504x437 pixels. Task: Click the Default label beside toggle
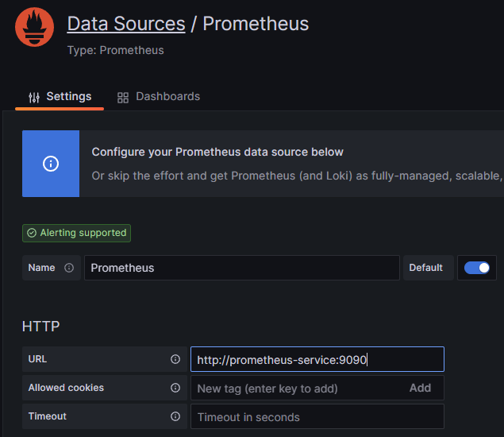click(x=426, y=268)
